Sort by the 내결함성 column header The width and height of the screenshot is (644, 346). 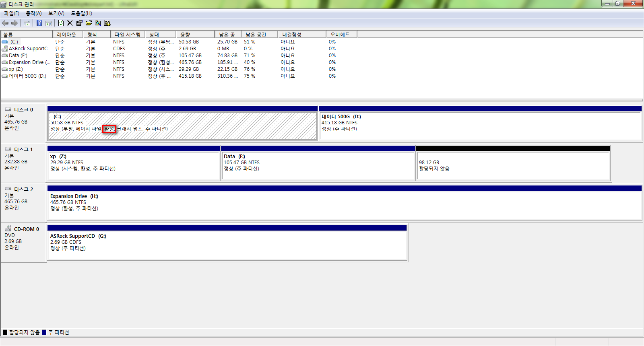point(302,35)
